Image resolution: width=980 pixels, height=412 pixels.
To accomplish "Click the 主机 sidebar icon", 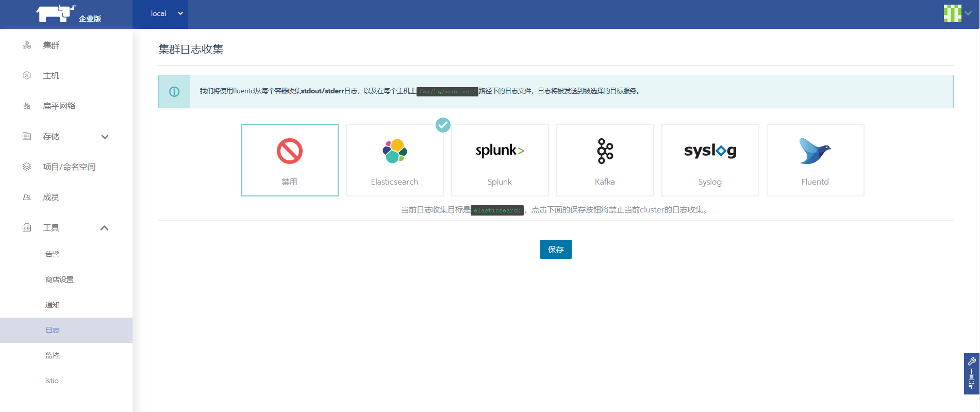I will (x=27, y=76).
